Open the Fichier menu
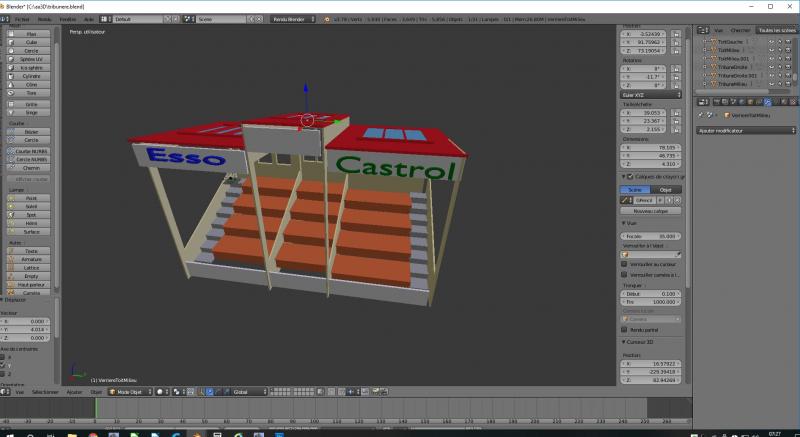The image size is (800, 437). tap(21, 19)
